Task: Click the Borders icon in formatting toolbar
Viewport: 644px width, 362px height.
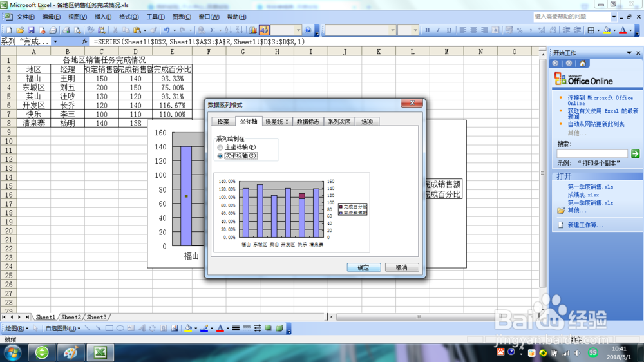Action: [591, 30]
